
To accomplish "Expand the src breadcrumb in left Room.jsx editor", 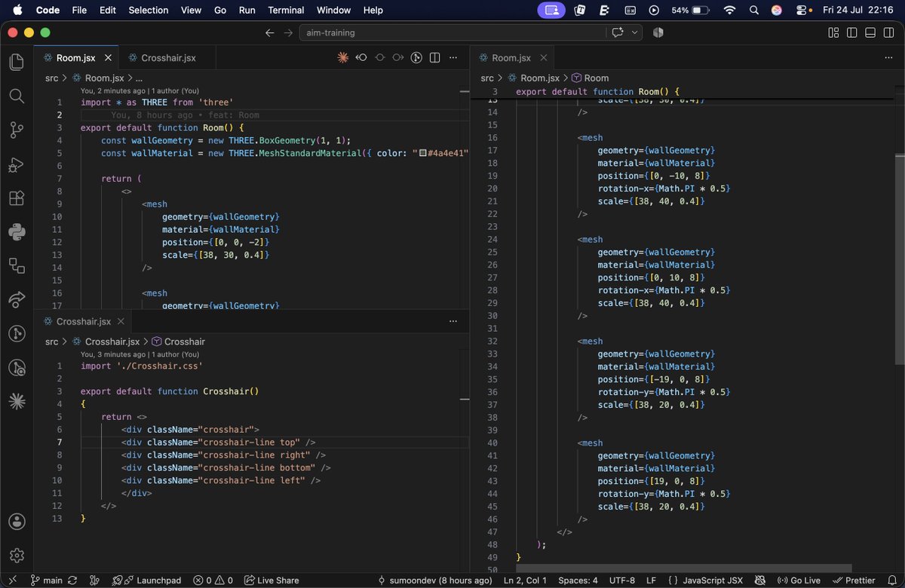I will click(51, 78).
